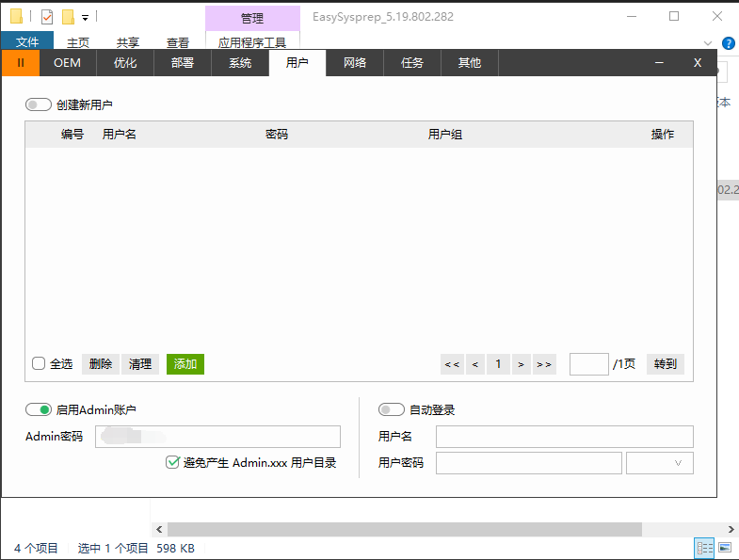Uncheck 避免产生 Admin.xxx 用户目录 option
The image size is (739, 560).
[x=172, y=462]
